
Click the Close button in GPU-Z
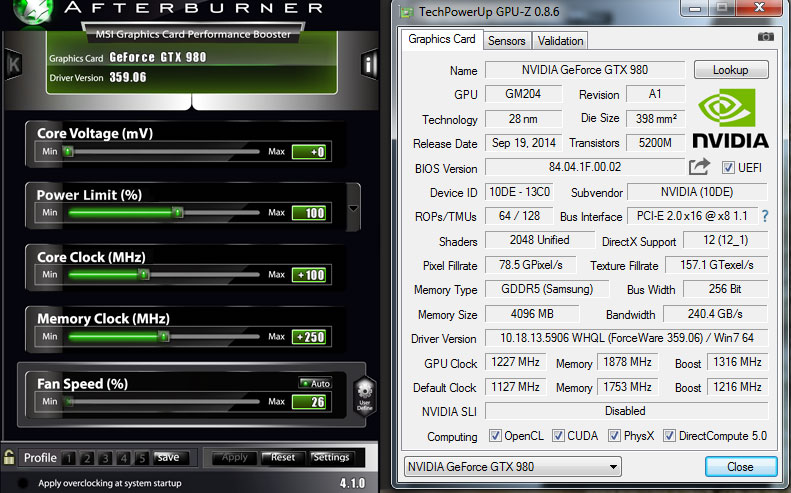[x=741, y=467]
